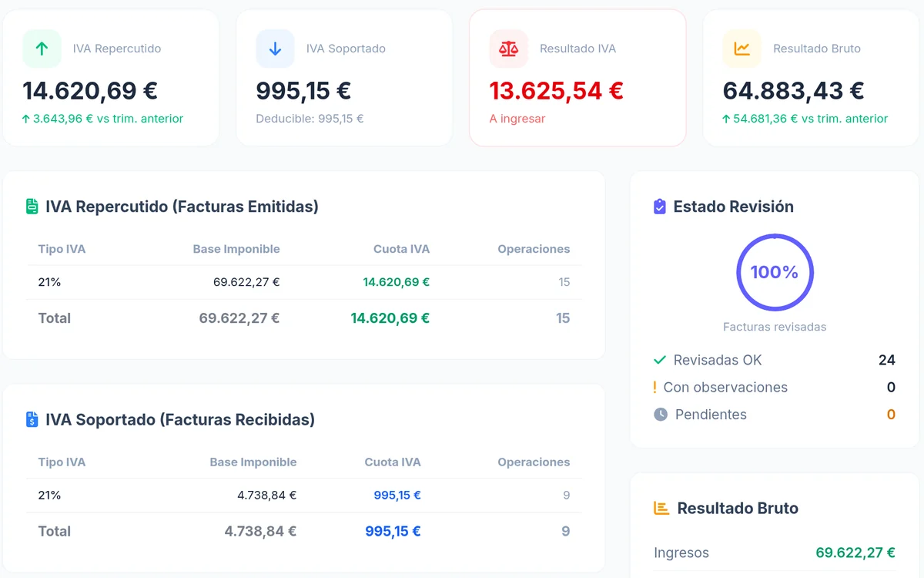Click the 100% circular progress ring
The height and width of the screenshot is (578, 924).
coord(775,272)
